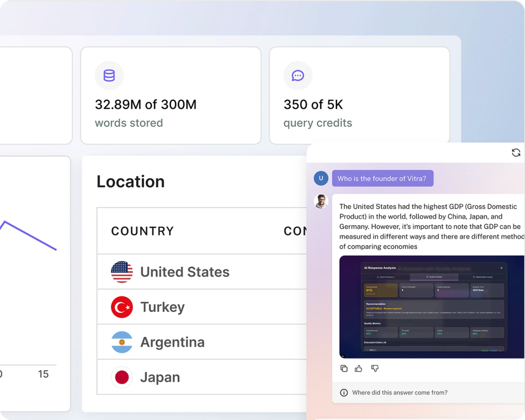Close the AI Response Analysis dialog in thumbnail

click(x=501, y=268)
